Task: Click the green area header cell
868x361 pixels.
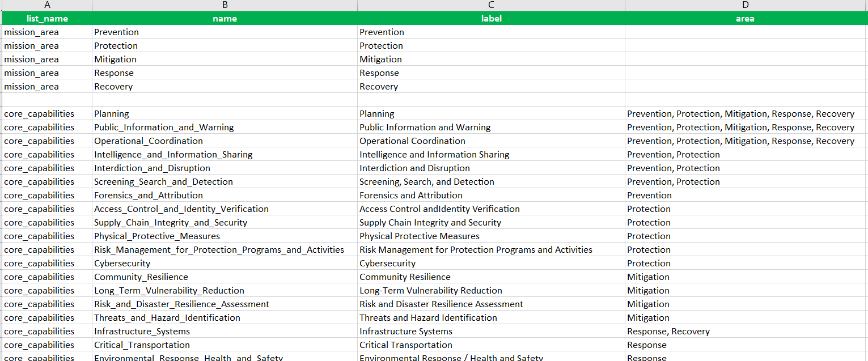Action: (745, 18)
